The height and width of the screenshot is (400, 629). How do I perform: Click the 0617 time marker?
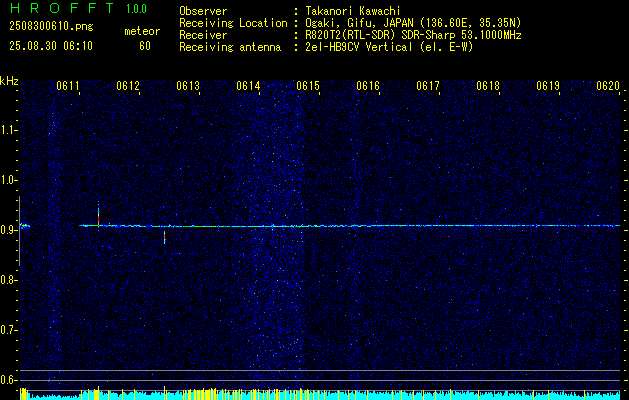428,86
